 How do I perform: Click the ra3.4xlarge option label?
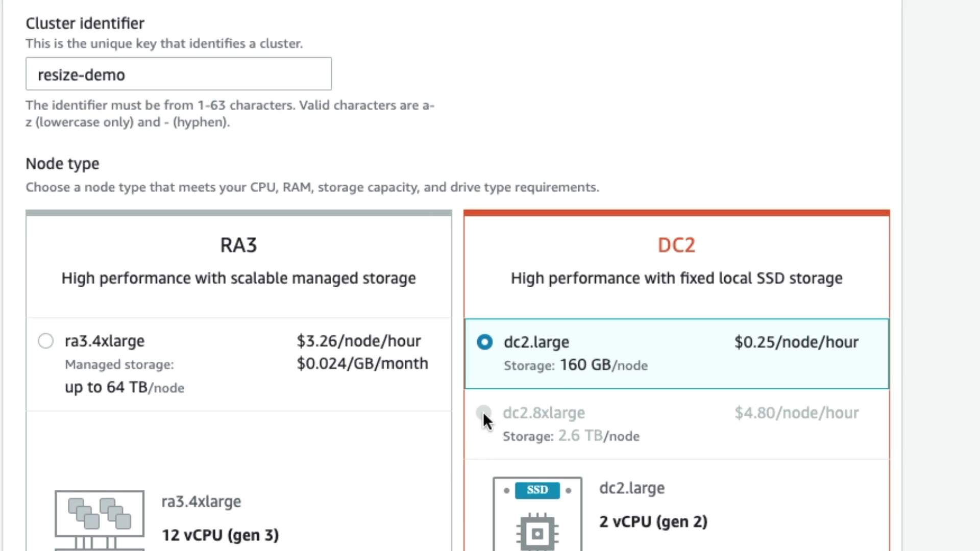(x=105, y=341)
